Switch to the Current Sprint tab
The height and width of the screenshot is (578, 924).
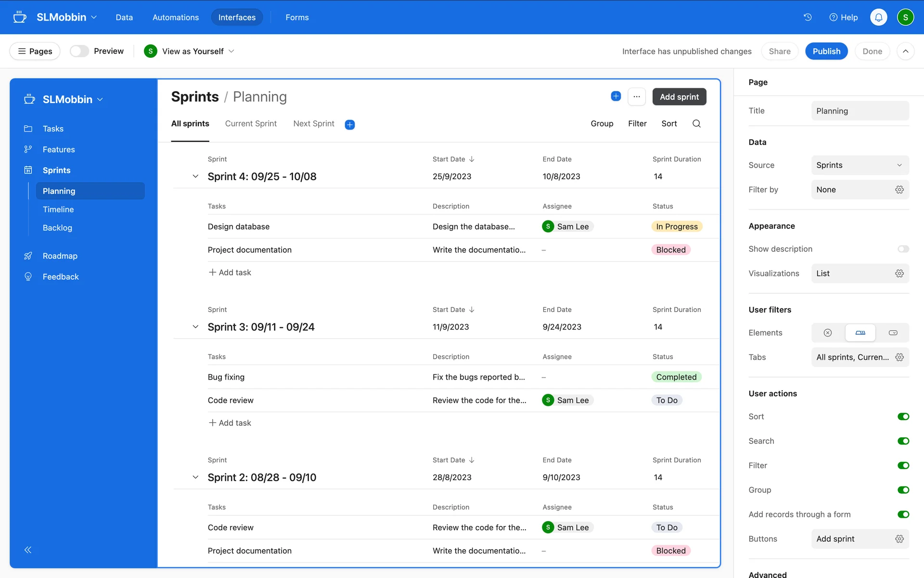point(251,124)
